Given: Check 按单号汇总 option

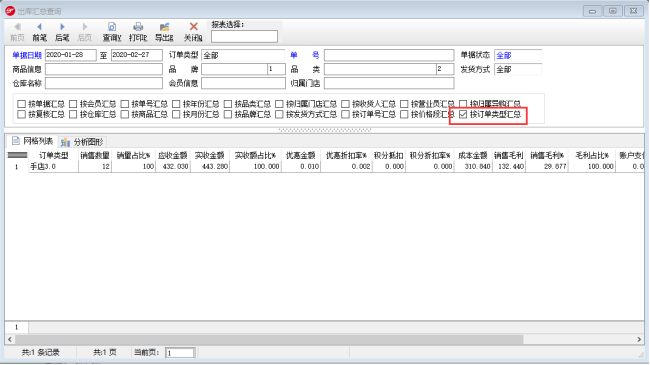Looking at the screenshot, I should 124,104.
